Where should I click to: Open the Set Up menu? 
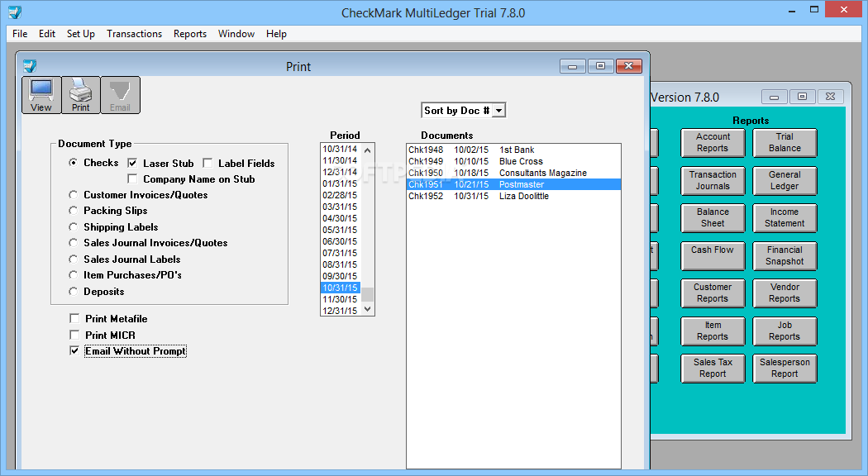[x=81, y=34]
